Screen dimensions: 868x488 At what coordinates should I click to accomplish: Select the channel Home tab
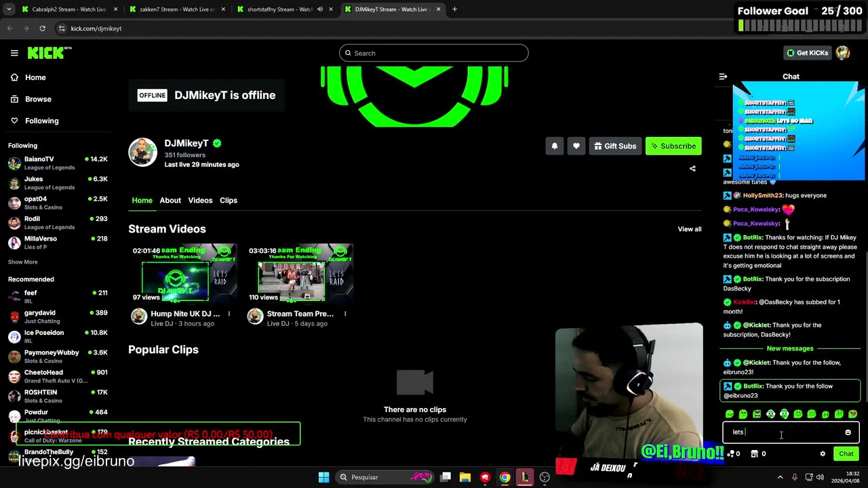point(142,200)
